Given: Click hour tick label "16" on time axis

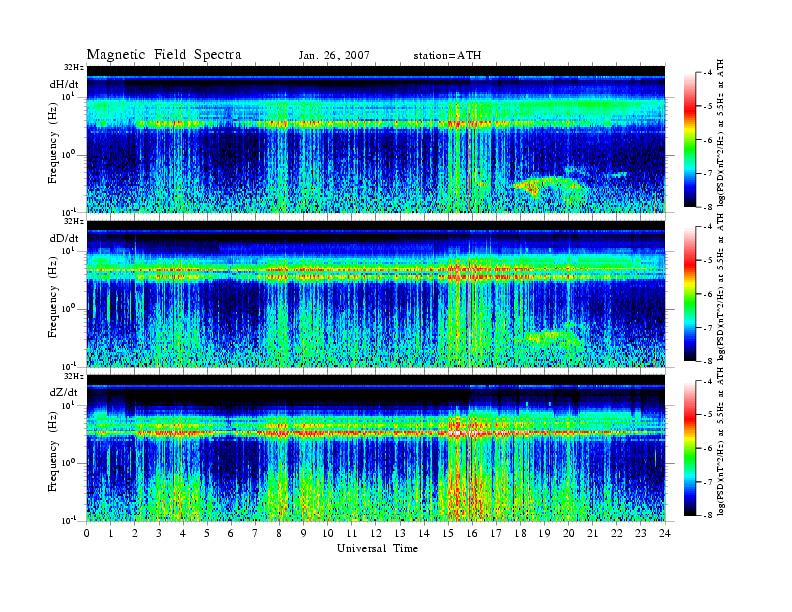Looking at the screenshot, I should pos(472,533).
